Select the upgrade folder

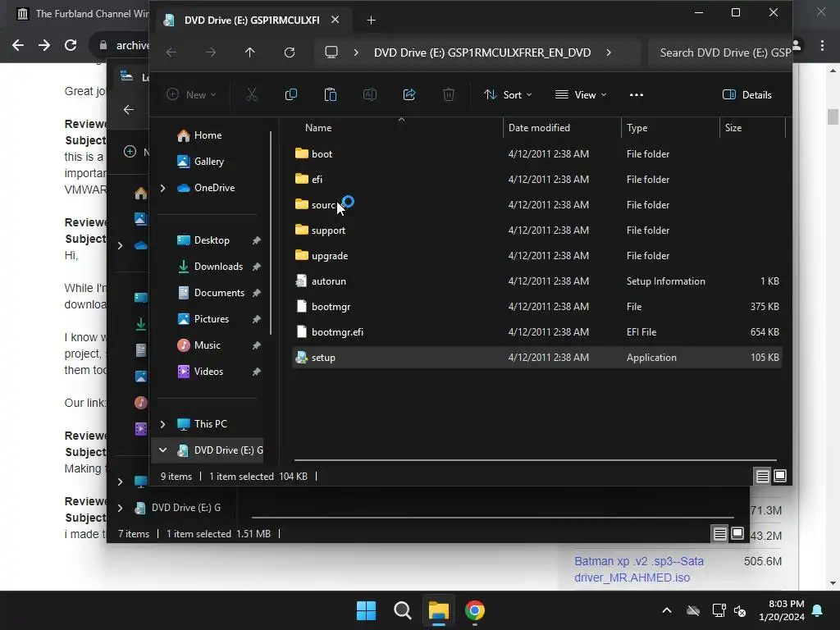pyautogui.click(x=536, y=256)
